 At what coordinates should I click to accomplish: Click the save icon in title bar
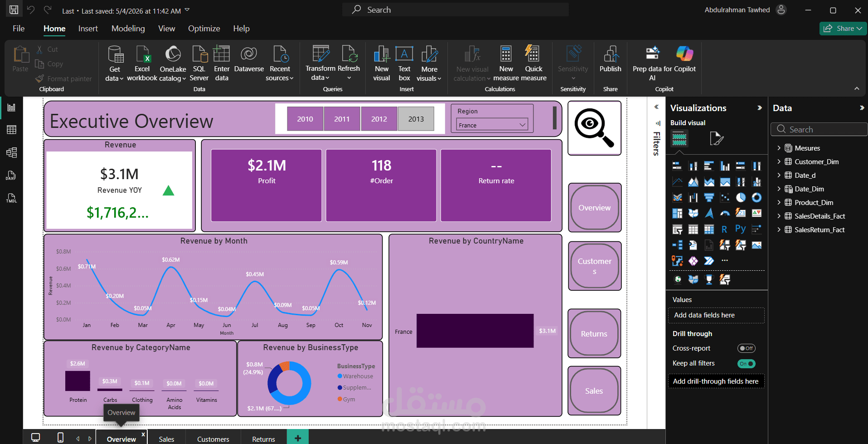coord(14,10)
